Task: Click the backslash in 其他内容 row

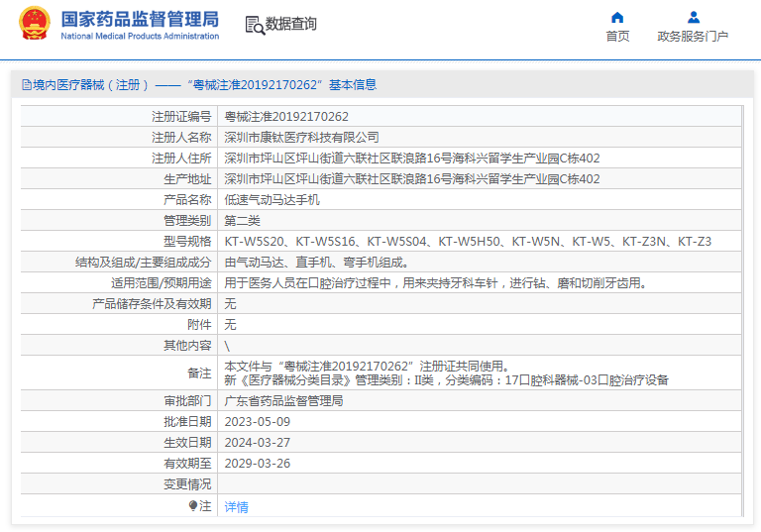Action: [227, 346]
